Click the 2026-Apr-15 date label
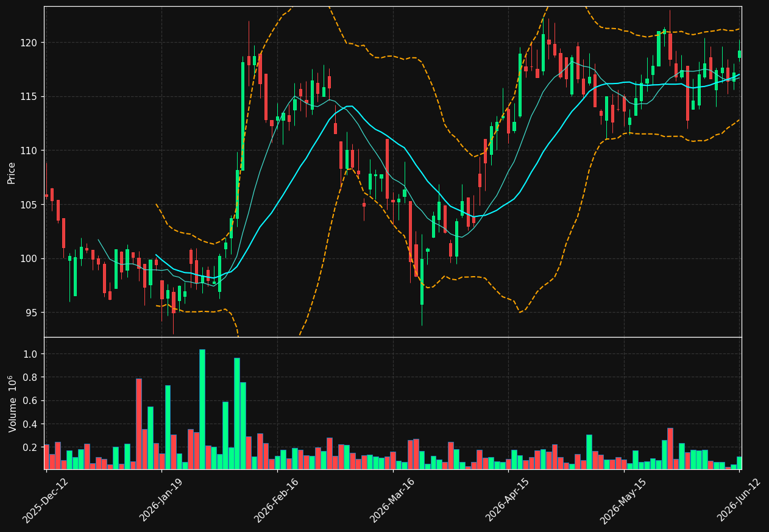 (x=508, y=500)
